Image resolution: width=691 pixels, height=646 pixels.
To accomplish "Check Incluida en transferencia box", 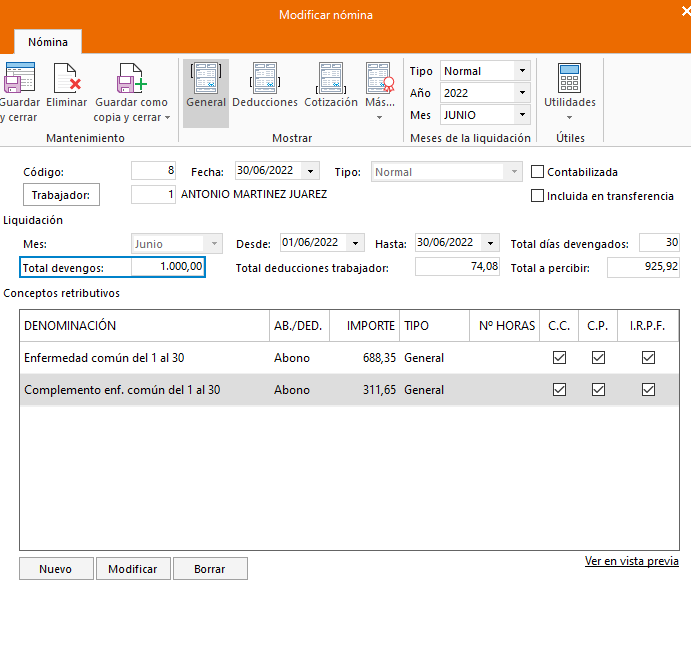I will point(538,196).
